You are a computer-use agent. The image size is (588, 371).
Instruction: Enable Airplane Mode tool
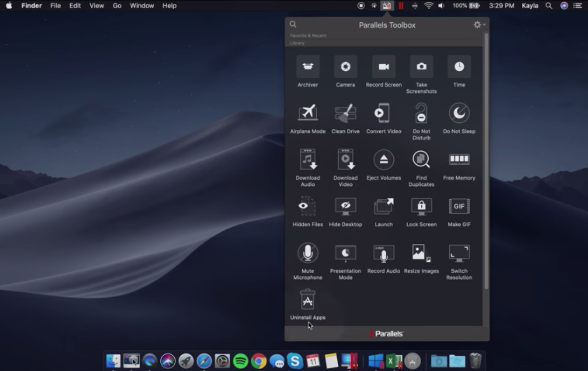[x=308, y=113]
